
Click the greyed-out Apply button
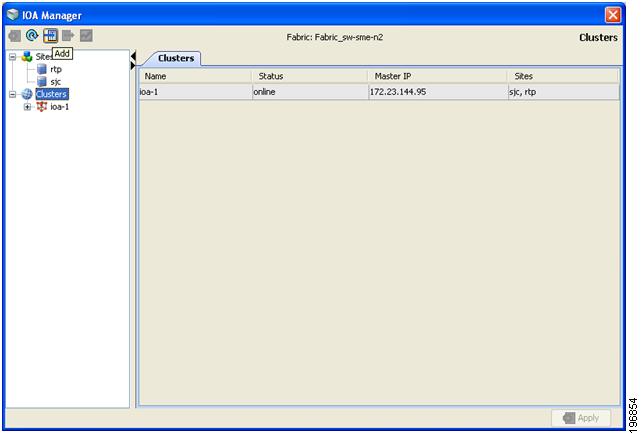[581, 418]
